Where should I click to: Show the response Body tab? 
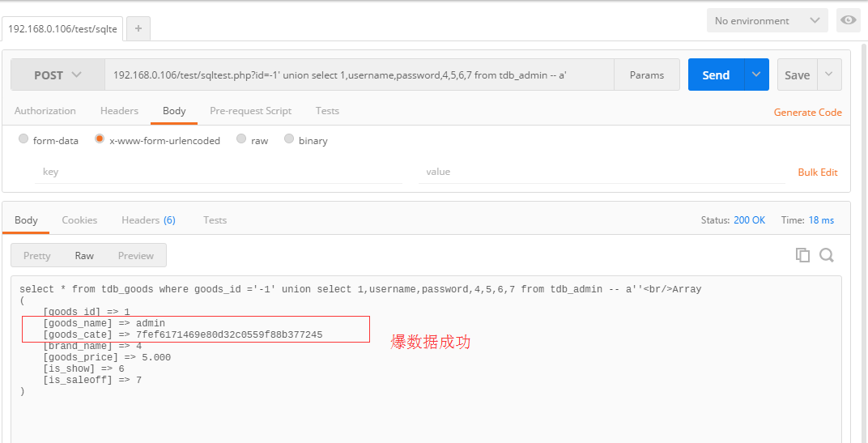[26, 219]
